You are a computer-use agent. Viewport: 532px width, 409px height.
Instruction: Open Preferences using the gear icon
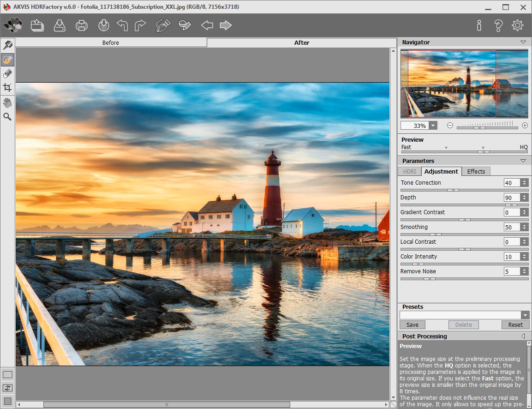(517, 25)
